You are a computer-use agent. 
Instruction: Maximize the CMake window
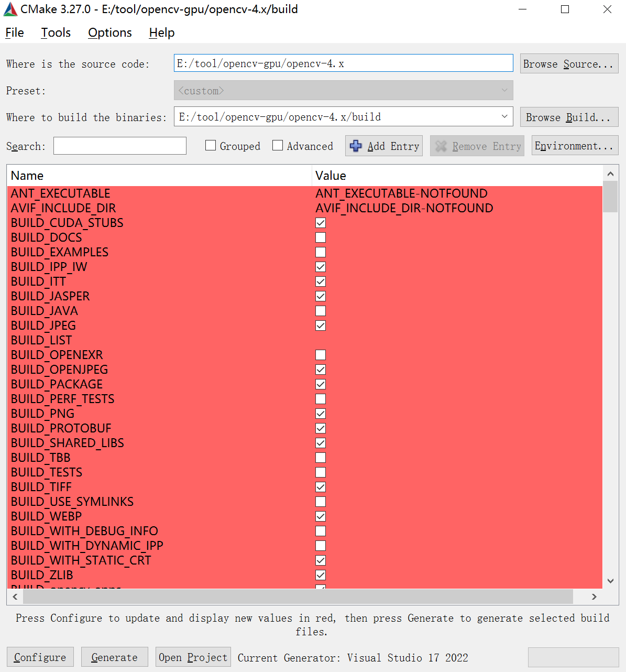[x=565, y=9]
